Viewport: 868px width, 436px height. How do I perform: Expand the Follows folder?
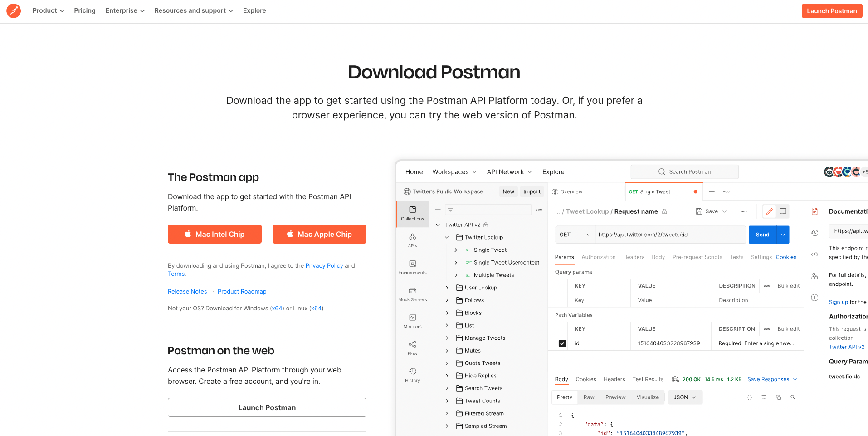click(447, 300)
